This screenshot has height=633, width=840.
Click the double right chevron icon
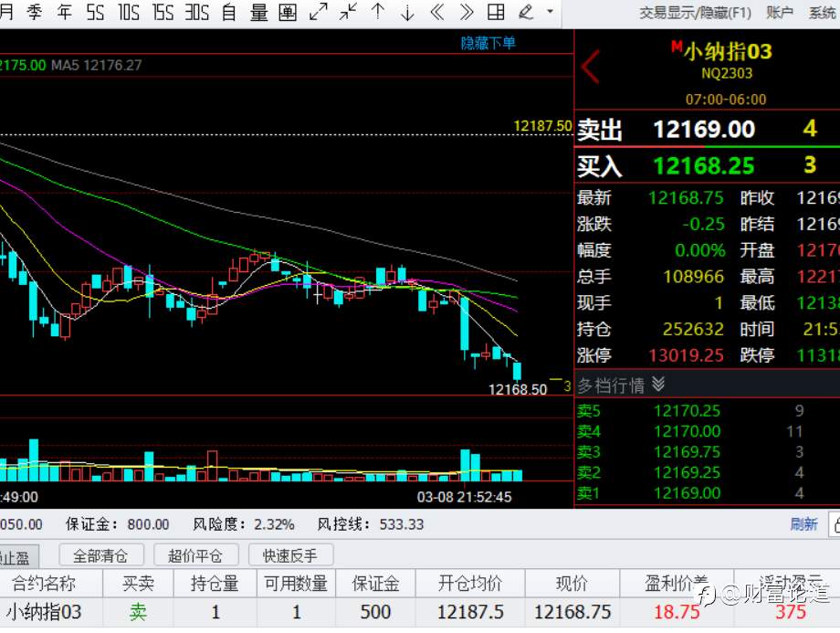[467, 12]
